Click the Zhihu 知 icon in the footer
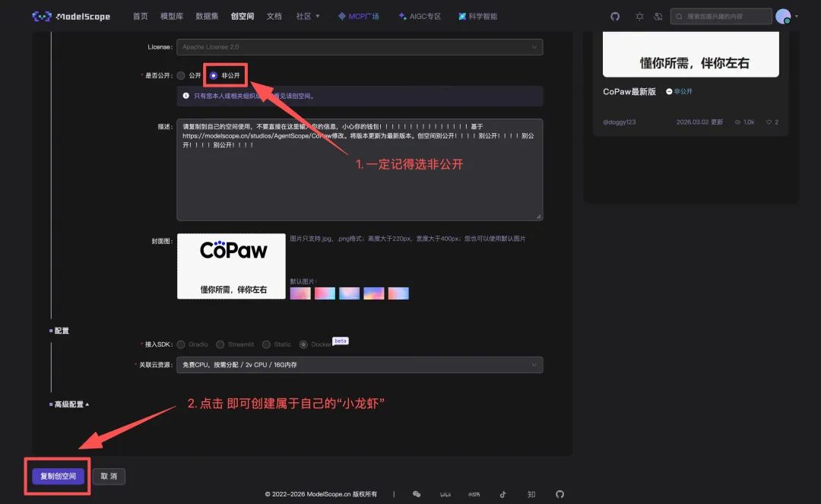821x504 pixels. tap(531, 494)
